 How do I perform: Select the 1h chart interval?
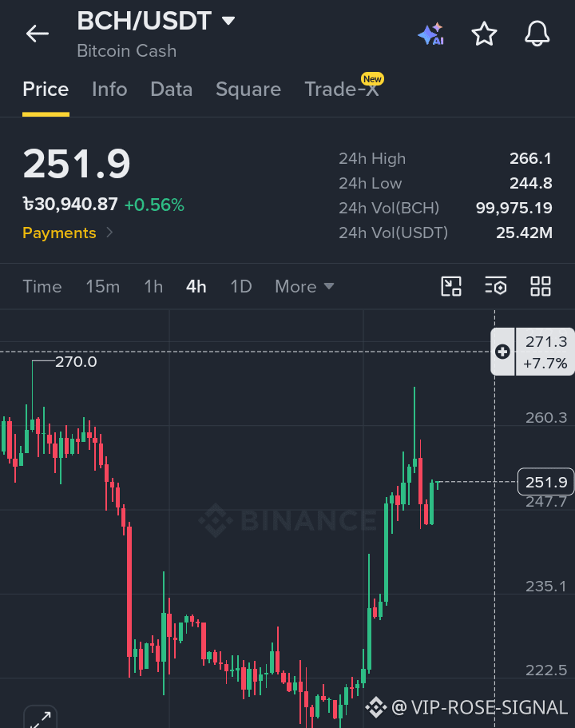[x=153, y=286]
